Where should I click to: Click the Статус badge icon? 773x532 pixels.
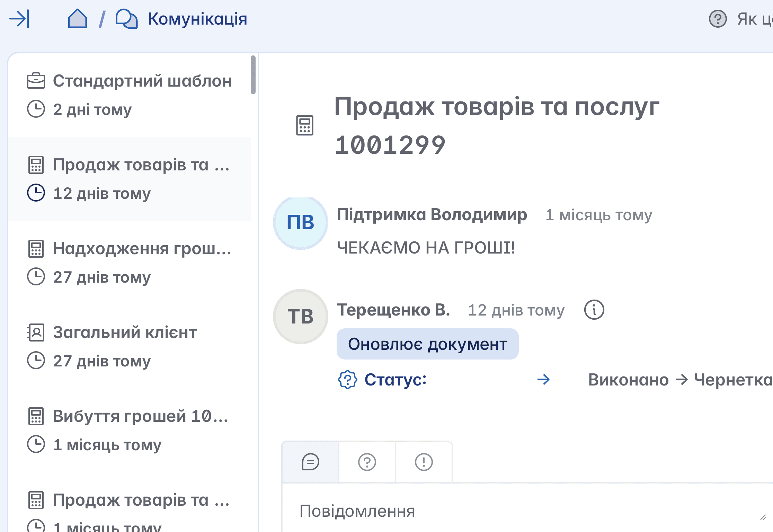[347, 380]
